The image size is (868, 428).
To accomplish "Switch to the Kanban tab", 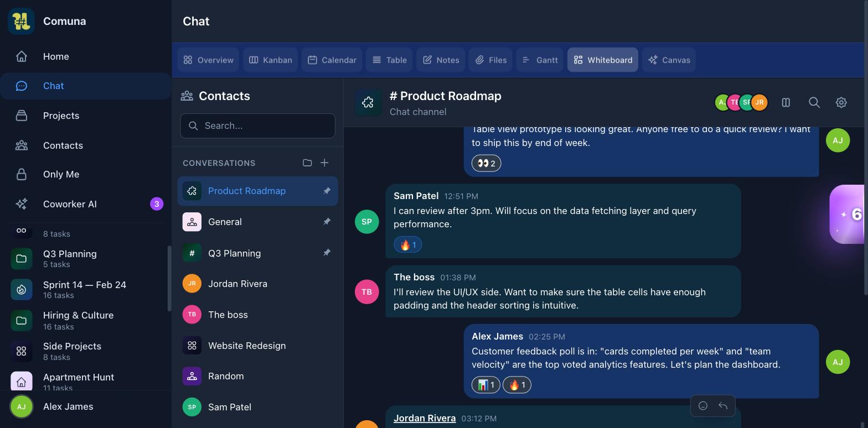I will 270,60.
